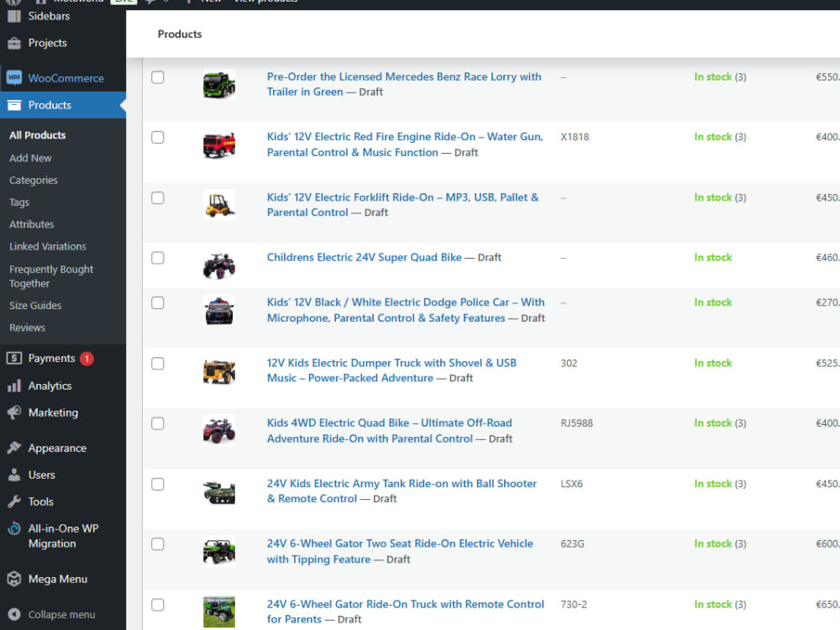Image resolution: width=840 pixels, height=630 pixels.
Task: Click SKU value 302
Action: [x=569, y=363]
